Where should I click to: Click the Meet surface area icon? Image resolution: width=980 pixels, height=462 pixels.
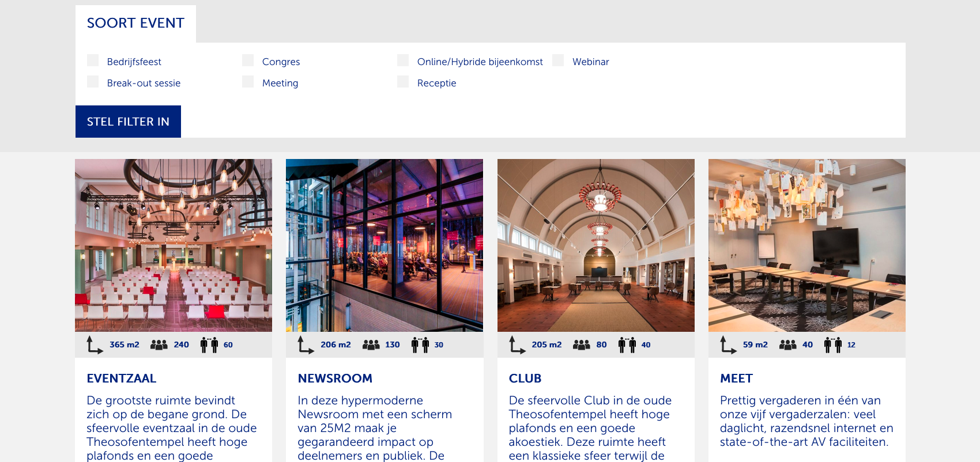pyautogui.click(x=728, y=344)
